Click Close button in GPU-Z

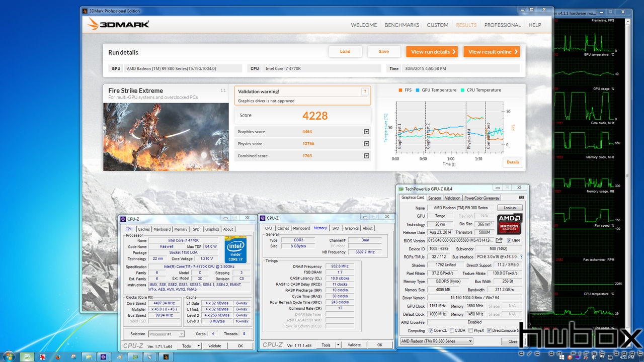pyautogui.click(x=513, y=341)
